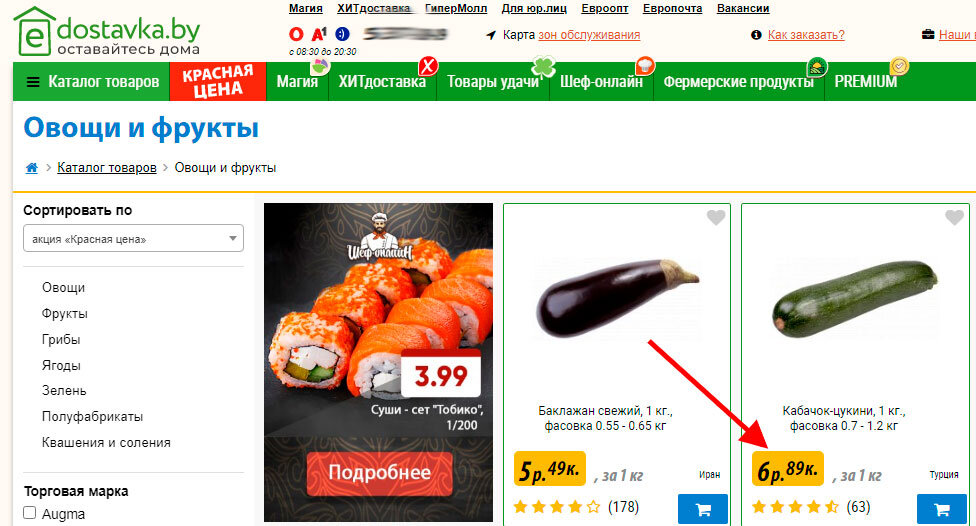Viewport: 976px width, 526px height.
Task: Add eggplant to favorites with heart icon
Action: tap(716, 217)
